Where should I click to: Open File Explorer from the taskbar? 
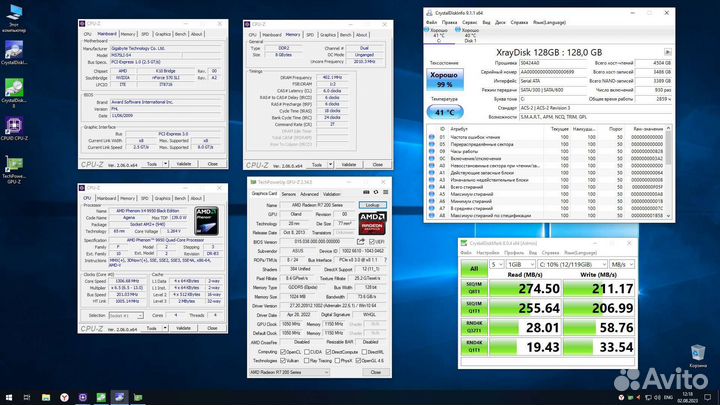[46, 397]
